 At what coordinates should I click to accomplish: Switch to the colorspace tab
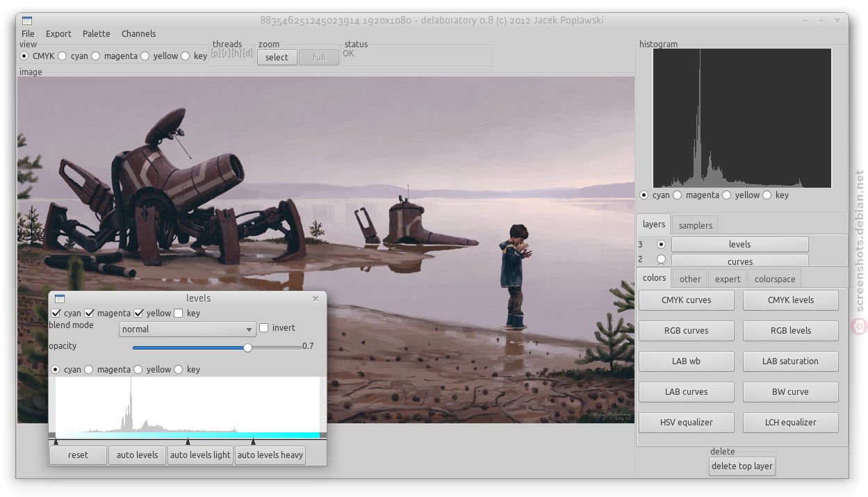click(775, 279)
